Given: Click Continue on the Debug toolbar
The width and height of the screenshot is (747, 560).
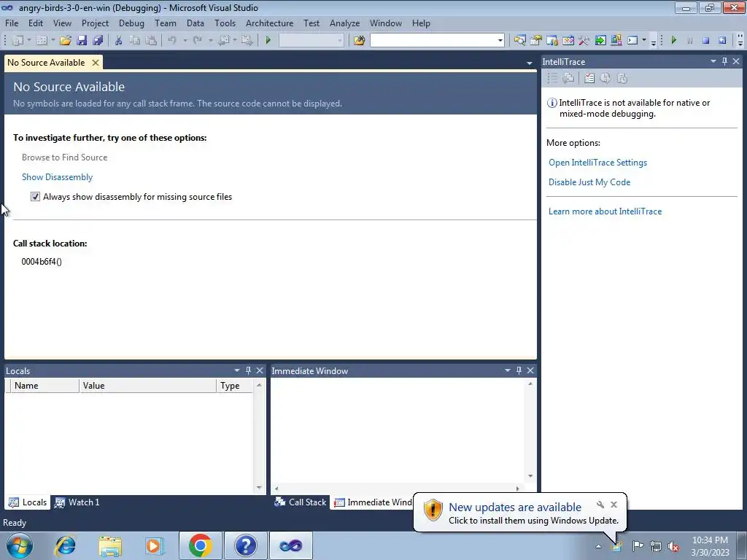Looking at the screenshot, I should [x=673, y=41].
